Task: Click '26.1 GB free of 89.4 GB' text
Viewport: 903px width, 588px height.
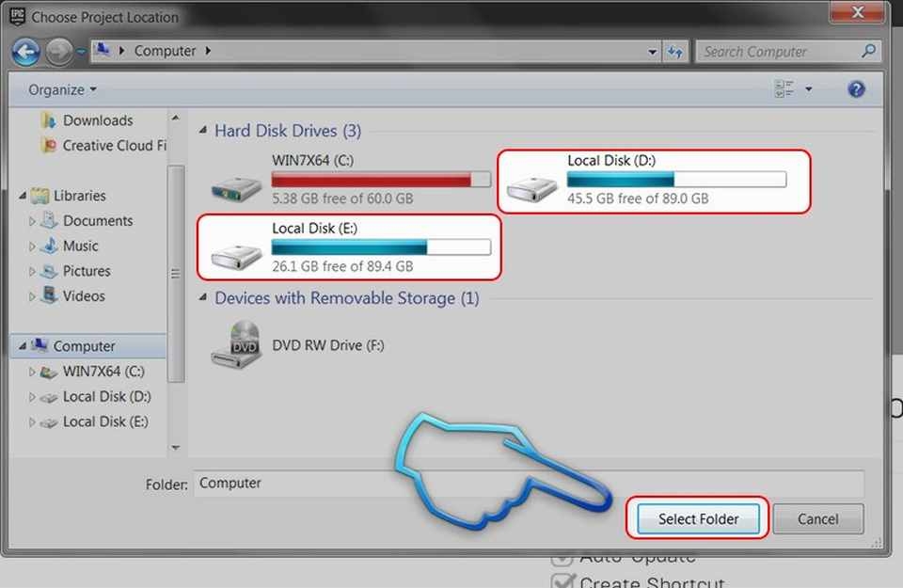Action: coord(342,266)
